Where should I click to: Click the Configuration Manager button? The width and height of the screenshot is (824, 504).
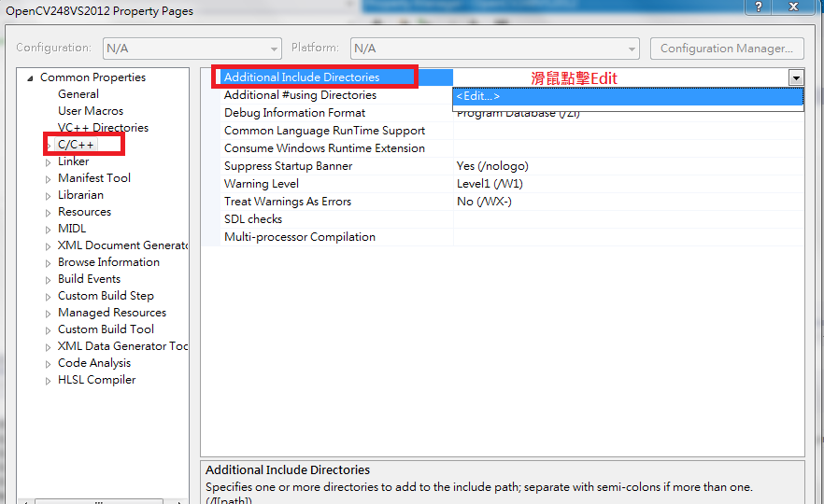(x=727, y=49)
